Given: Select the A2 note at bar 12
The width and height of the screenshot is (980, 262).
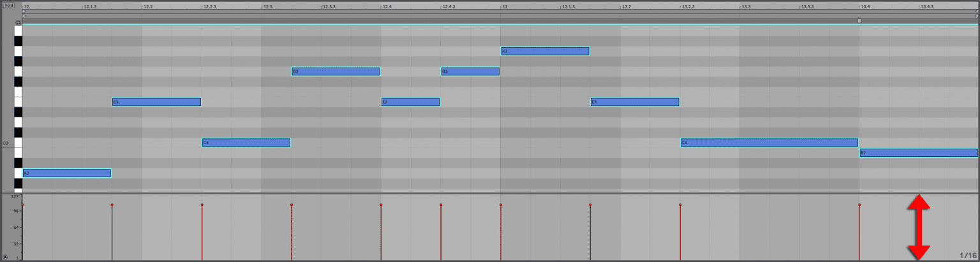Looking at the screenshot, I should click(67, 173).
